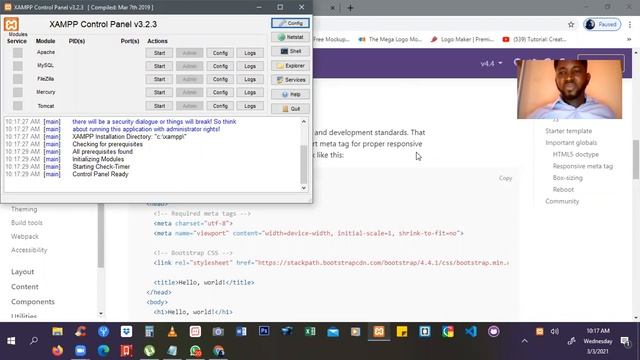
Task: View Logs for FileZilla
Action: 250,79
